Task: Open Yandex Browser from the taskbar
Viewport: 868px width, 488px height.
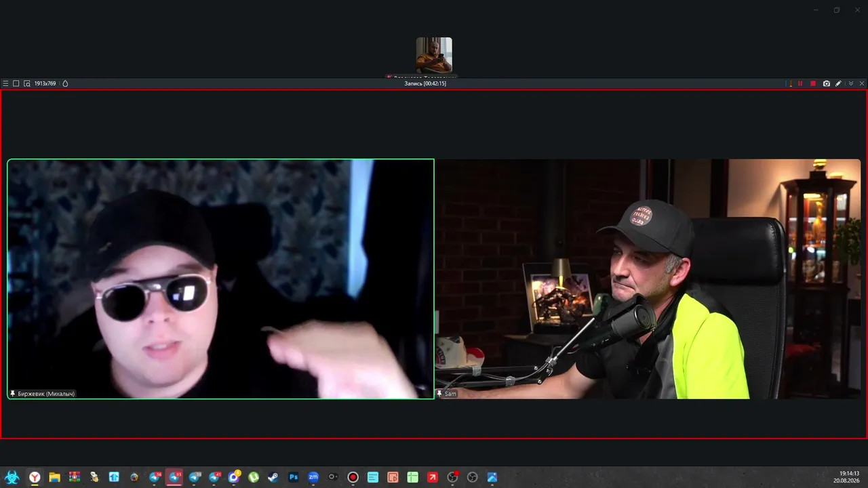Action: pyautogui.click(x=35, y=477)
